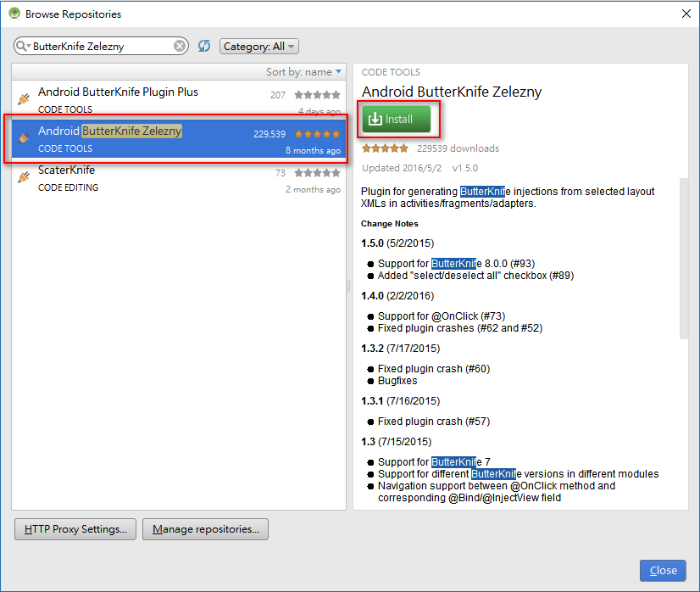Click plug icon of ButterKnife Zelezny row

24,138
